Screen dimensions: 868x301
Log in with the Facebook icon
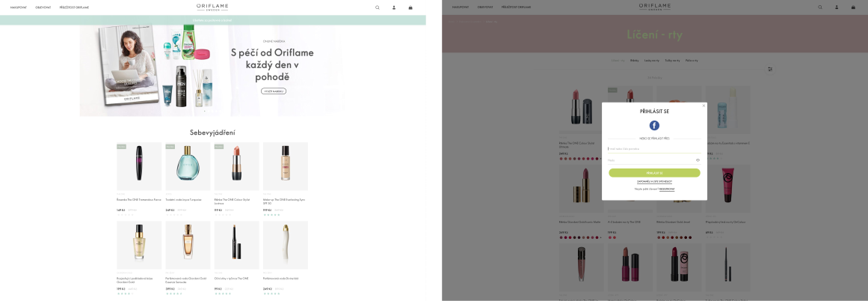tap(654, 125)
